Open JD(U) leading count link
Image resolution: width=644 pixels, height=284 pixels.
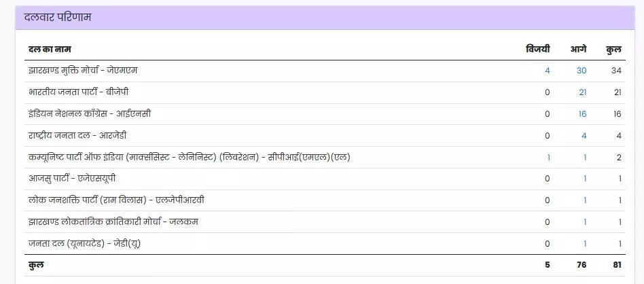point(586,244)
